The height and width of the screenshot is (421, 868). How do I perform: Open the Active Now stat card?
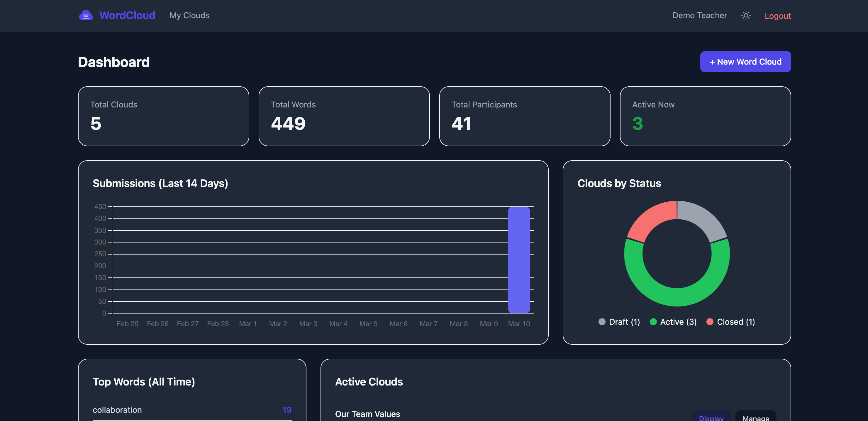705,116
